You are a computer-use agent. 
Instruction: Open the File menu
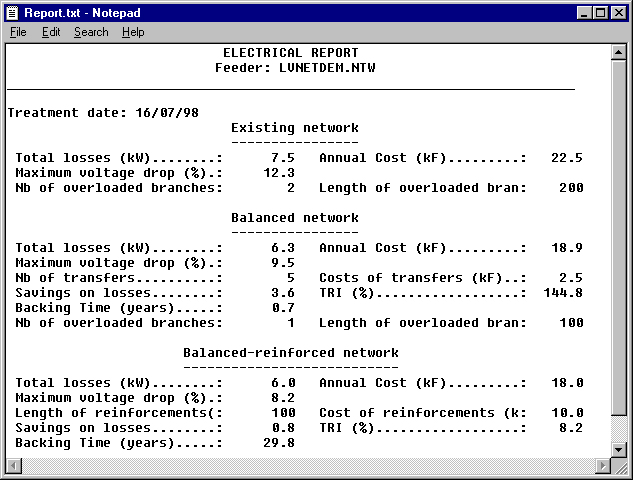click(18, 32)
